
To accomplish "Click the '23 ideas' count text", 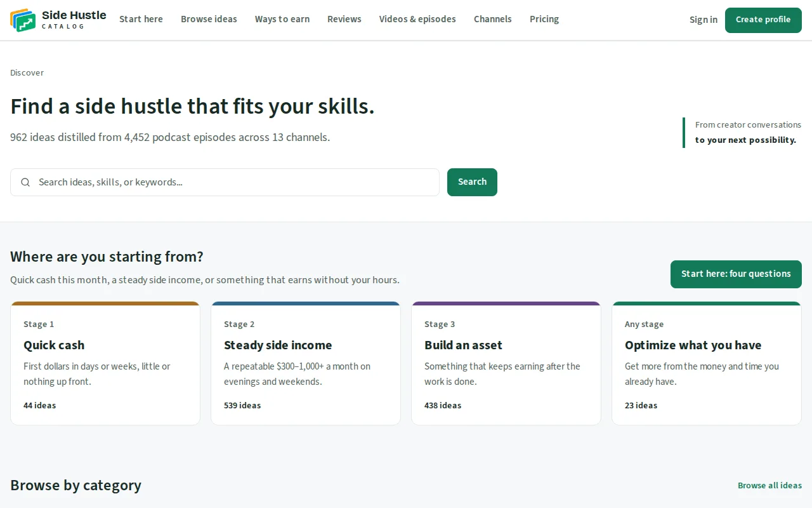I will pos(641,405).
